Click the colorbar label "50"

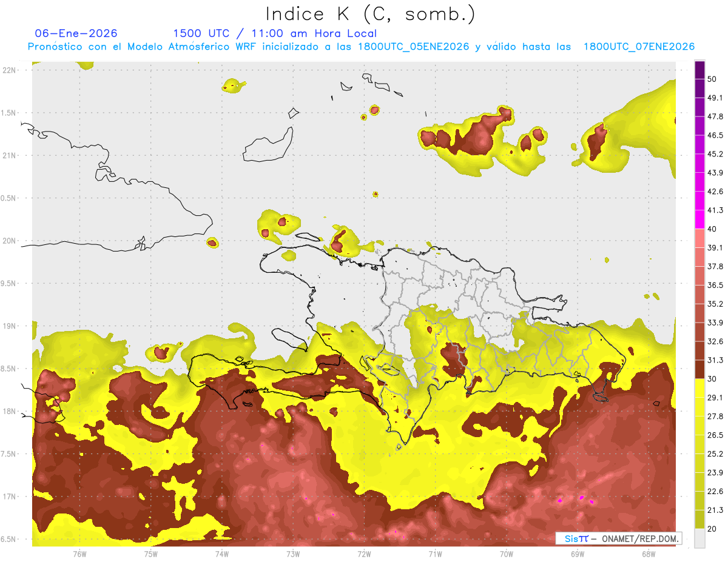(x=713, y=79)
